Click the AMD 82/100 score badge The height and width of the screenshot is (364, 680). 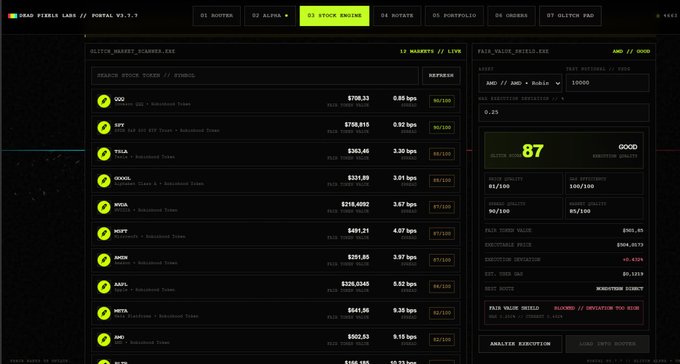coord(442,340)
